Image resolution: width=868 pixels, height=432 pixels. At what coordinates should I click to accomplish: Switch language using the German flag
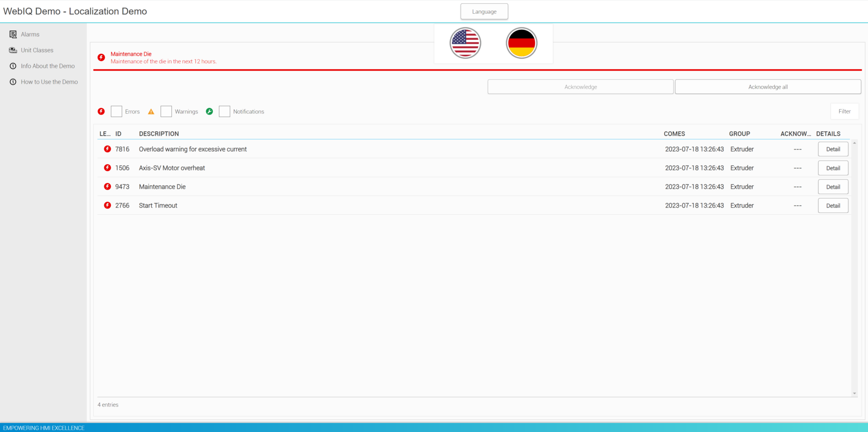click(x=521, y=43)
